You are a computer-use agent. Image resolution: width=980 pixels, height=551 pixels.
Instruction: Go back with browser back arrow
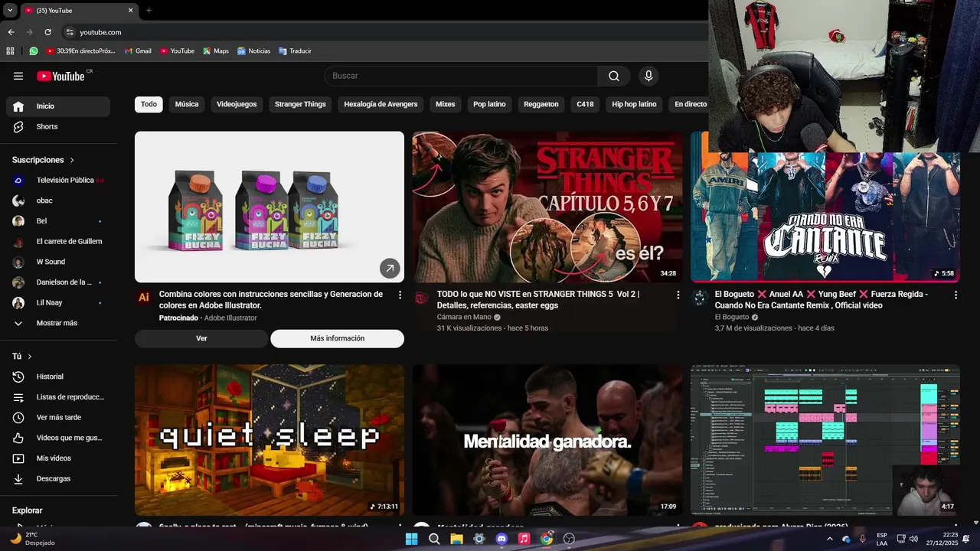click(x=11, y=32)
